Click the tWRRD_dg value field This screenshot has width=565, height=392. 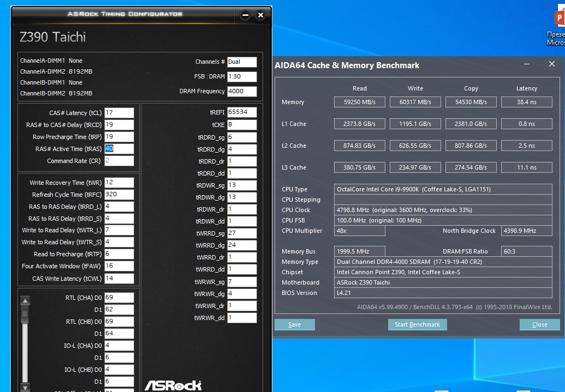click(x=242, y=245)
